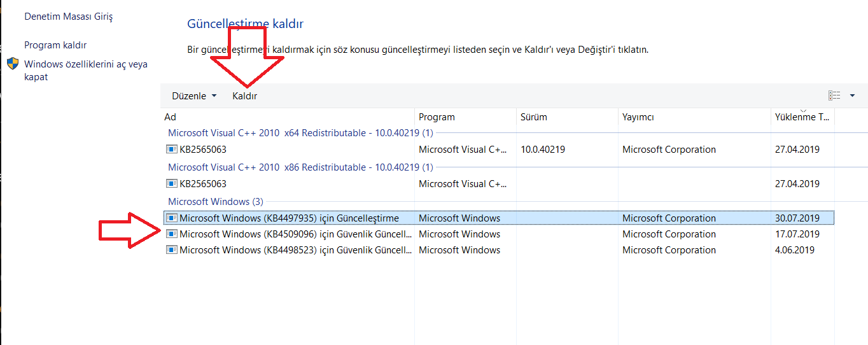Open the Program kaldır link
Image resolution: width=868 pixels, height=345 pixels.
[55, 45]
